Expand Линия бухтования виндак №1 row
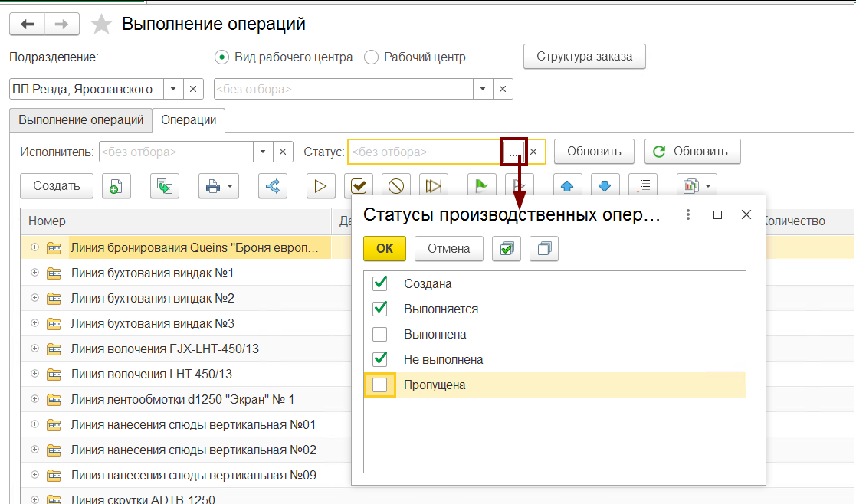The width and height of the screenshot is (856, 504). pyautogui.click(x=35, y=272)
